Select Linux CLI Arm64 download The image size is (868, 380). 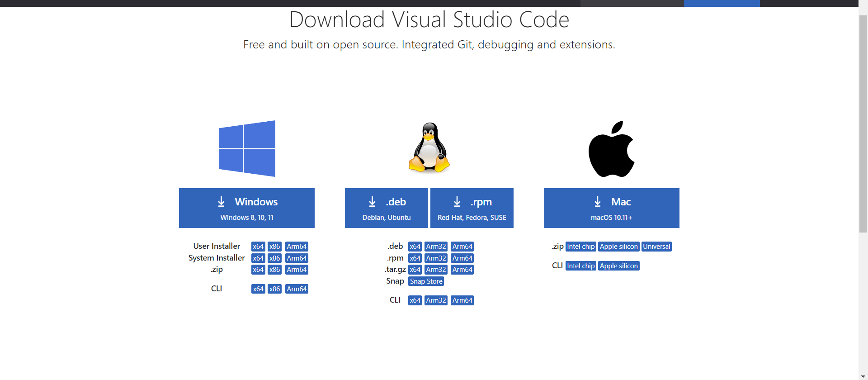[x=462, y=300]
